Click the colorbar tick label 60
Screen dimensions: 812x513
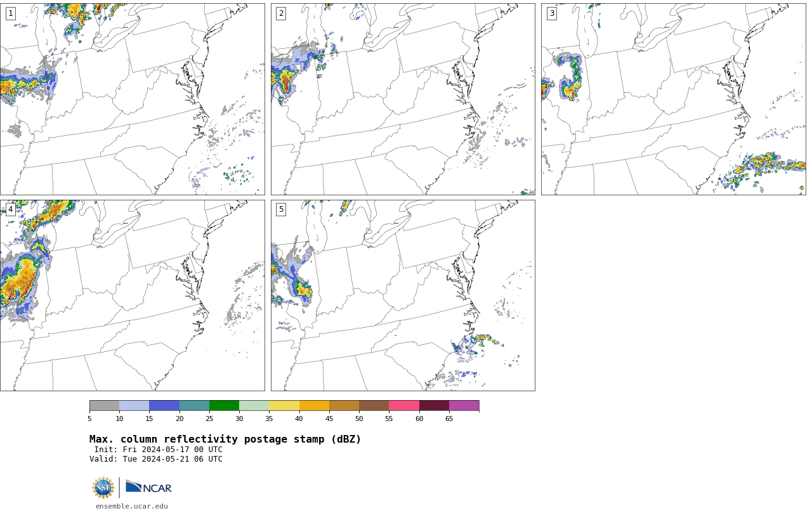[x=419, y=419]
